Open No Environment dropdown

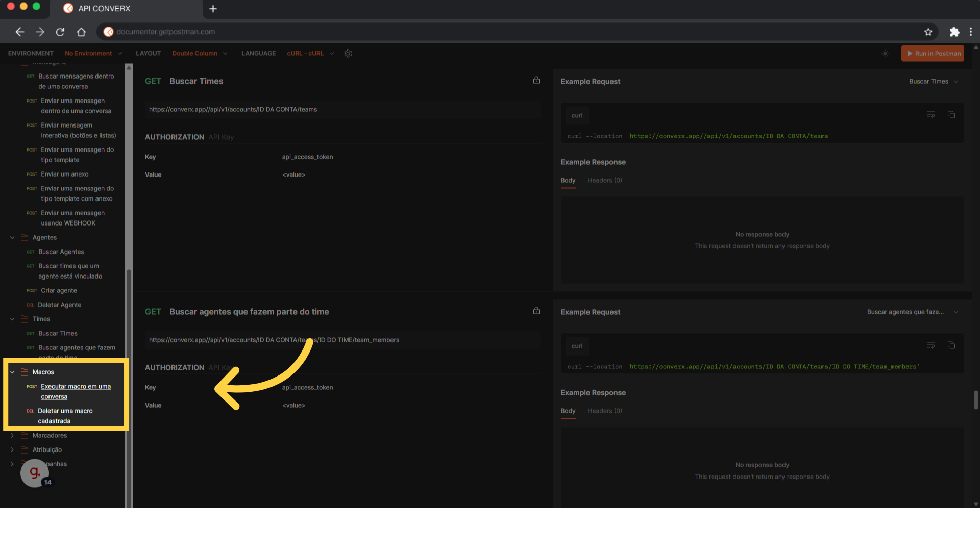[93, 53]
